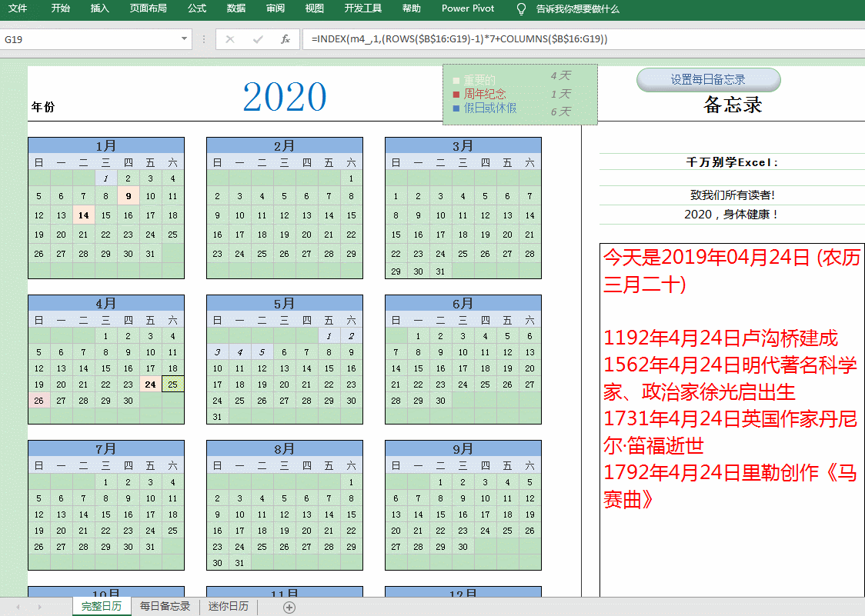Image resolution: width=865 pixels, height=616 pixels.
Task: Open the 文件 menu
Action: (18, 8)
